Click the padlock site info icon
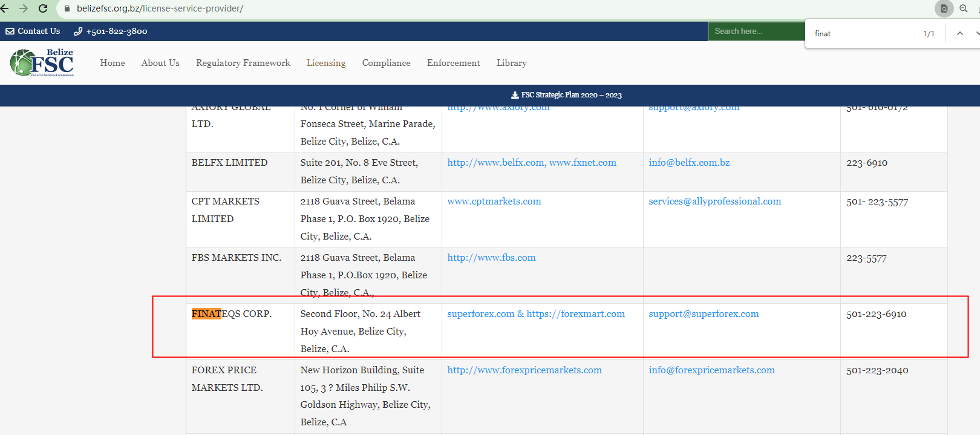Viewport: 980px width, 435px height. point(67,8)
